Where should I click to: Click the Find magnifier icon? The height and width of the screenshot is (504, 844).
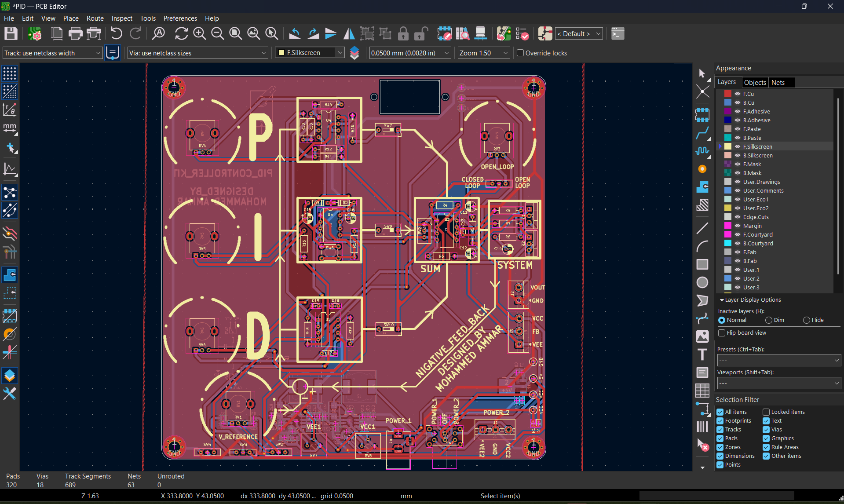[158, 34]
